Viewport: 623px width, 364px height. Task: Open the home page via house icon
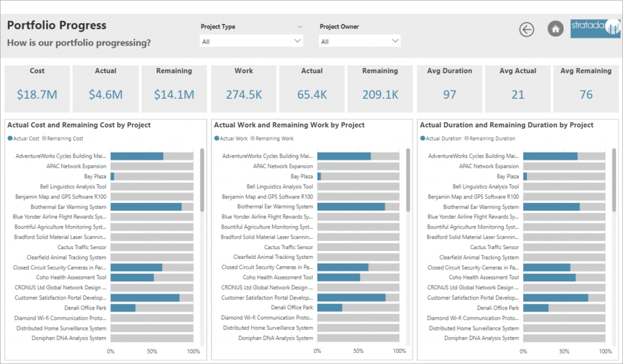point(555,29)
